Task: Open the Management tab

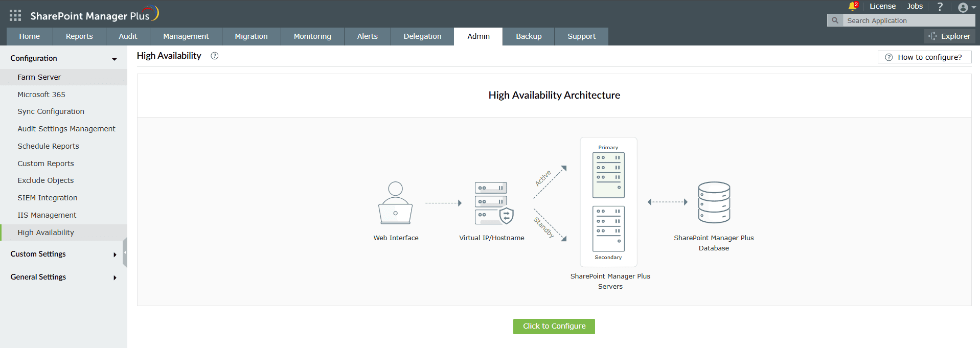Action: [x=186, y=36]
